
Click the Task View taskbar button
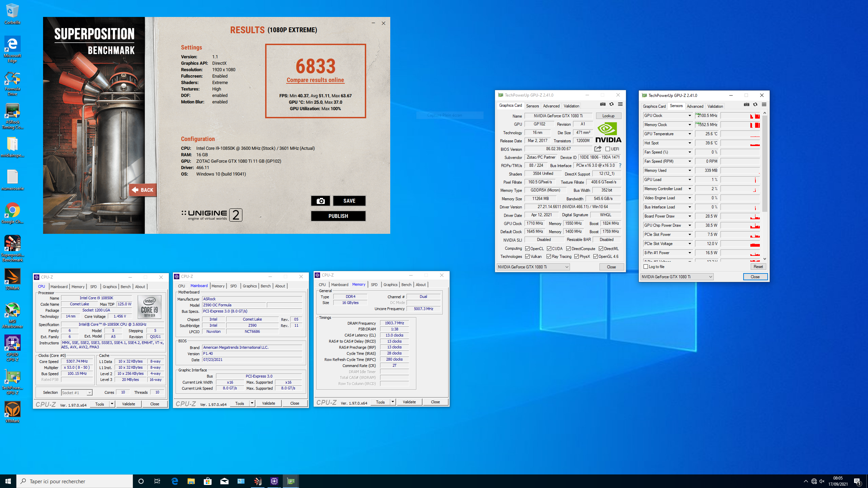(157, 481)
